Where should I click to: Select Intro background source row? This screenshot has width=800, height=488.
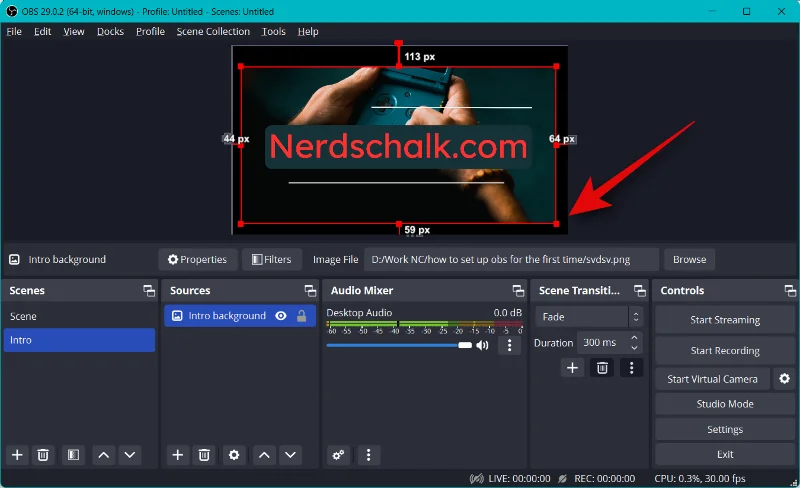[x=240, y=316]
